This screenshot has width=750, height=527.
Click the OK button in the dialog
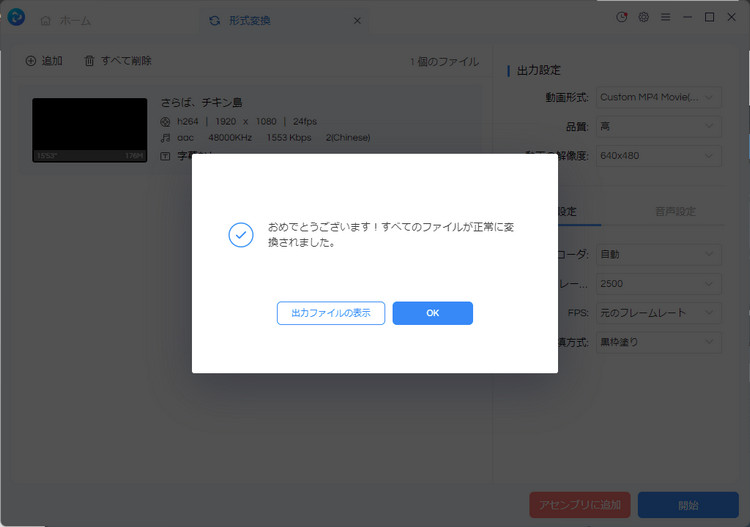pyautogui.click(x=432, y=313)
